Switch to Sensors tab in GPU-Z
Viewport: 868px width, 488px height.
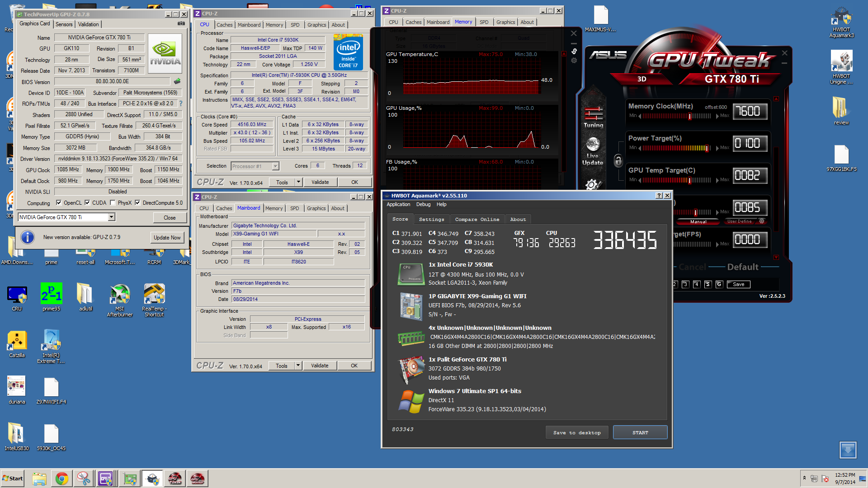coord(64,24)
